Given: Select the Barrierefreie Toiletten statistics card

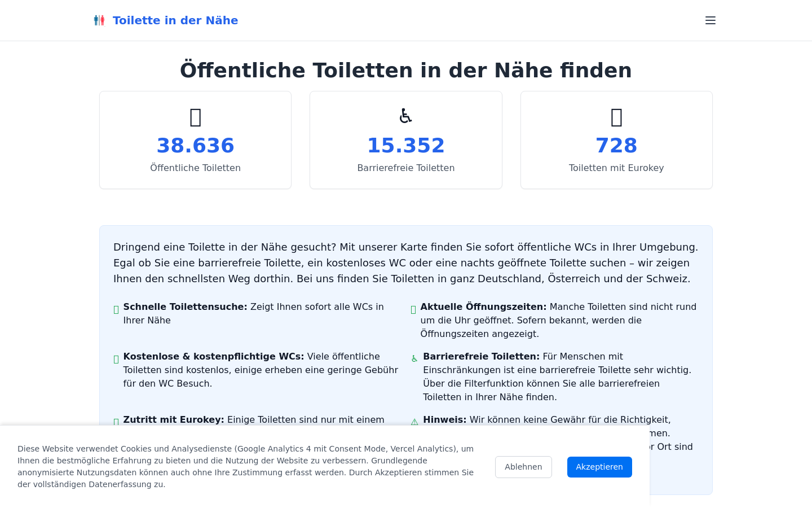Looking at the screenshot, I should 406,140.
